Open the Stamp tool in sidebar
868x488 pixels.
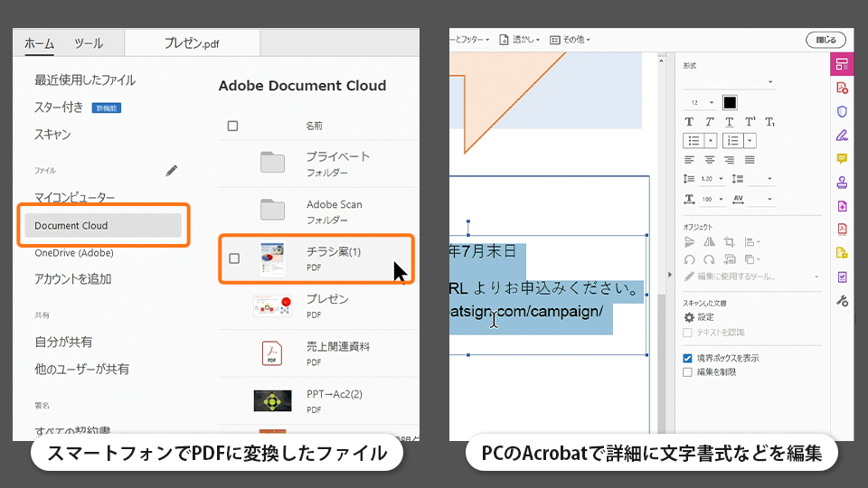click(842, 182)
